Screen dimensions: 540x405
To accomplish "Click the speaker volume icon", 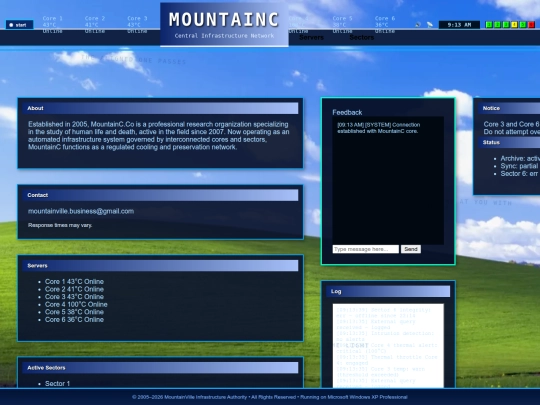I will (418, 25).
